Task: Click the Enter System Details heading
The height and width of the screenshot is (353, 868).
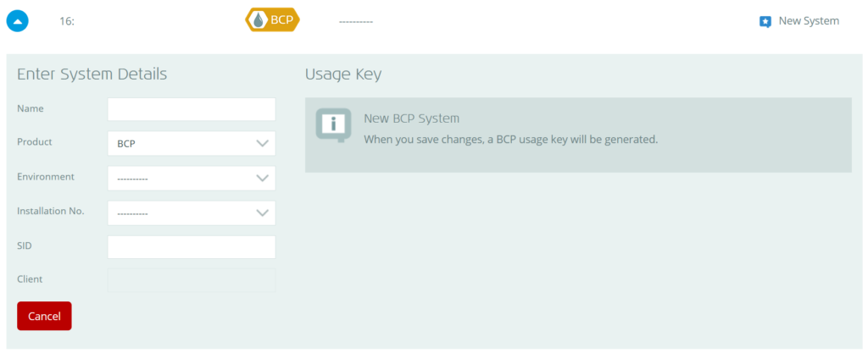Action: [x=92, y=74]
